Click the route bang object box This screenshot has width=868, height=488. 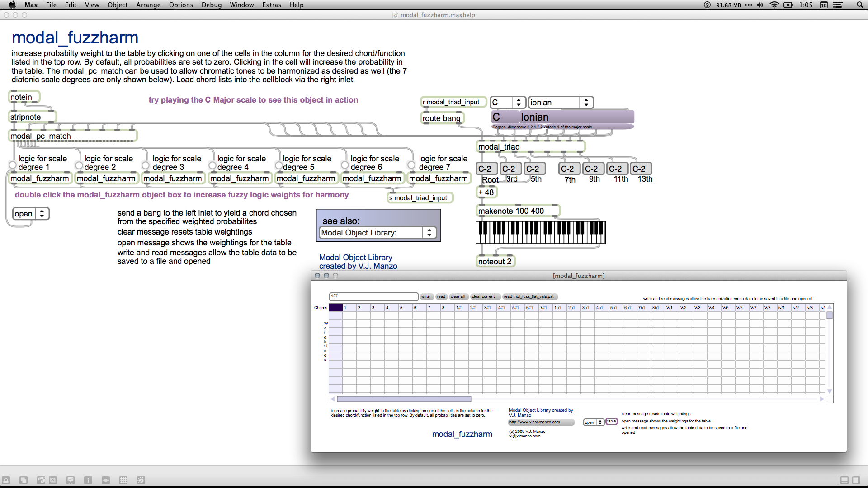[442, 118]
